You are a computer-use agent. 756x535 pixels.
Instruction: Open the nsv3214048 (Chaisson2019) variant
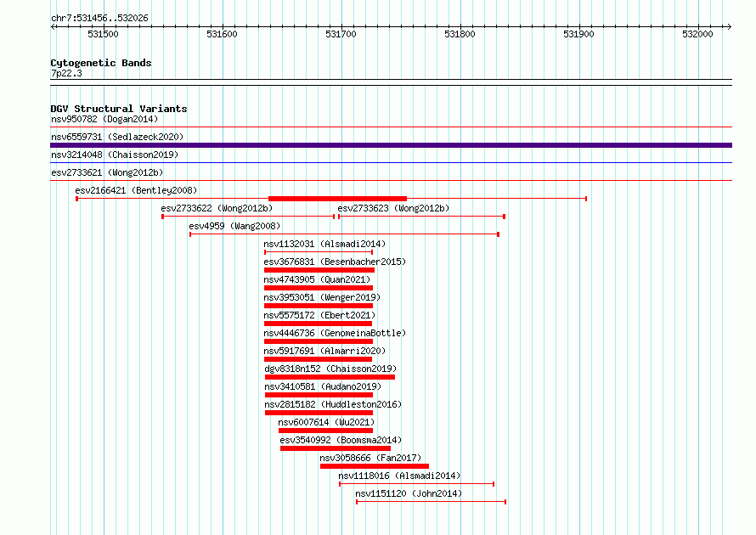point(115,155)
